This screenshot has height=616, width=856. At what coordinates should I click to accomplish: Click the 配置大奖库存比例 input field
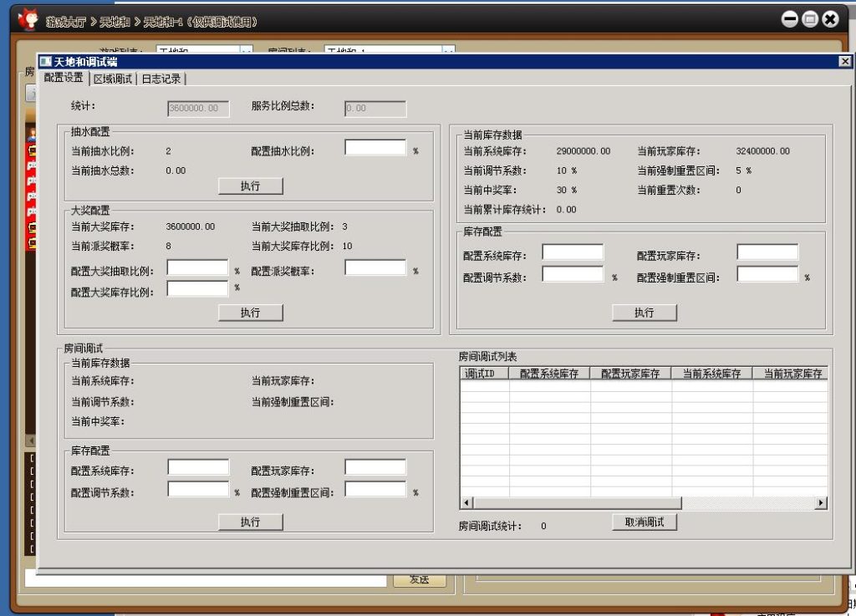tap(197, 289)
